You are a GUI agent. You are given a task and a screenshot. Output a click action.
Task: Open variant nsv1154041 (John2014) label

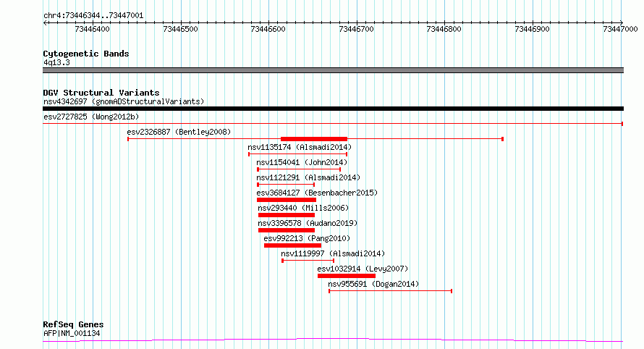pos(302,162)
